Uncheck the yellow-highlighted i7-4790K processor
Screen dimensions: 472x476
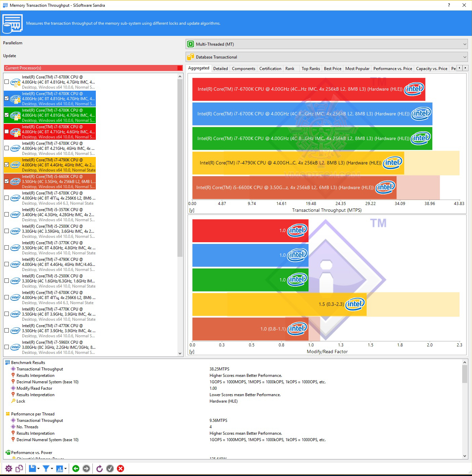[6, 165]
